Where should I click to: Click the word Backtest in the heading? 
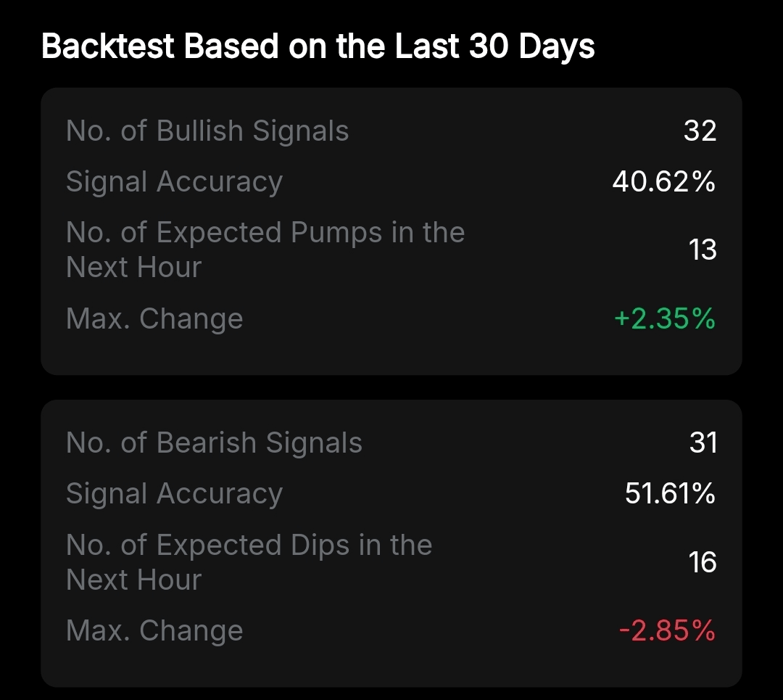pyautogui.click(x=109, y=46)
